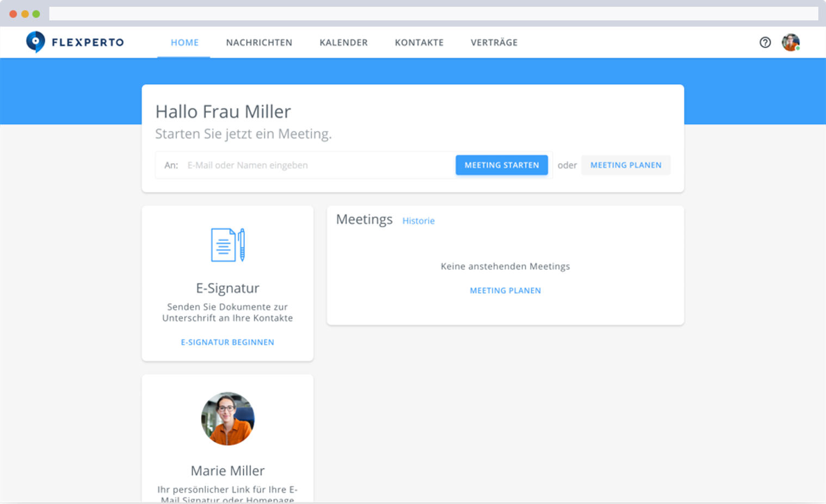Start with the E-Signatur Beginnen link
Image resolution: width=826 pixels, height=504 pixels.
(x=227, y=342)
